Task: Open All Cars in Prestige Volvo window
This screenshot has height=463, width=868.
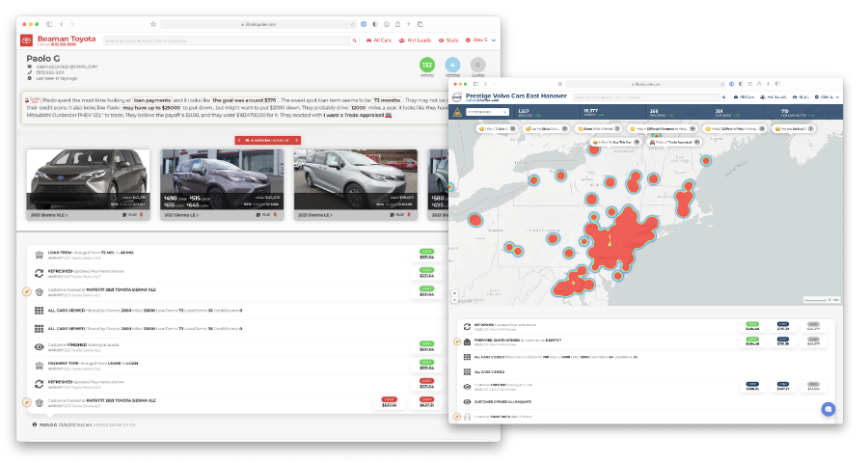Action: (x=744, y=96)
